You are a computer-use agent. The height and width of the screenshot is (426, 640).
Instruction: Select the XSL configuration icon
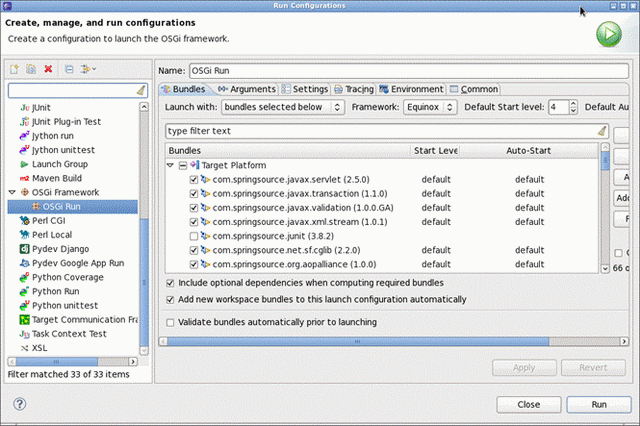[24, 348]
